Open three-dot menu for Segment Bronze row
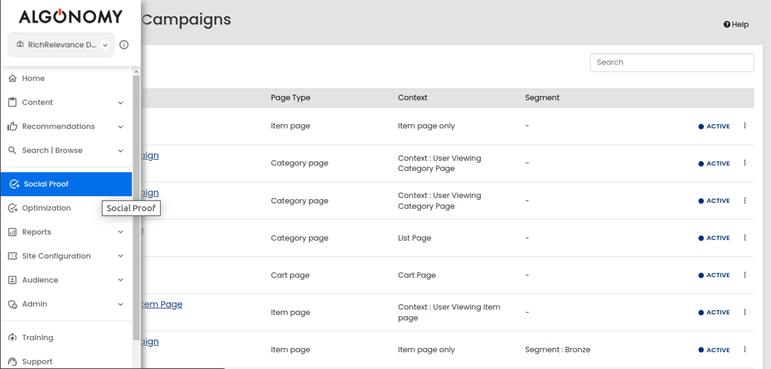The image size is (771, 369). [744, 349]
